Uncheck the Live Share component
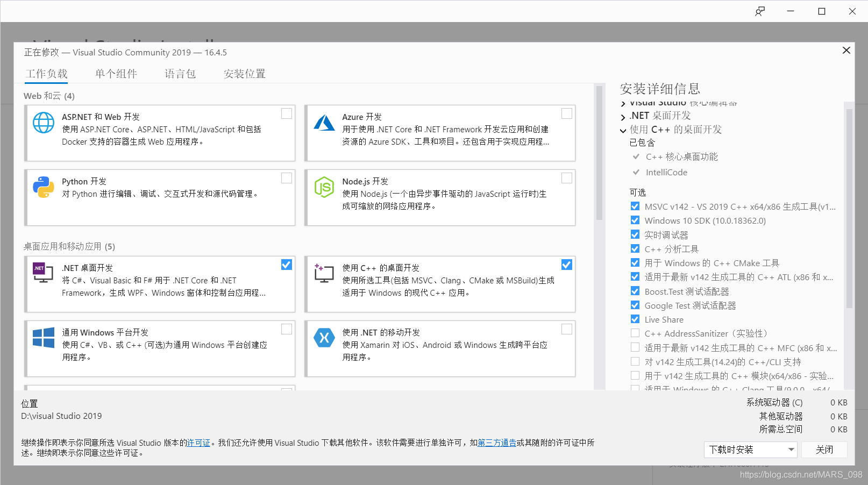The image size is (868, 485). point(635,319)
